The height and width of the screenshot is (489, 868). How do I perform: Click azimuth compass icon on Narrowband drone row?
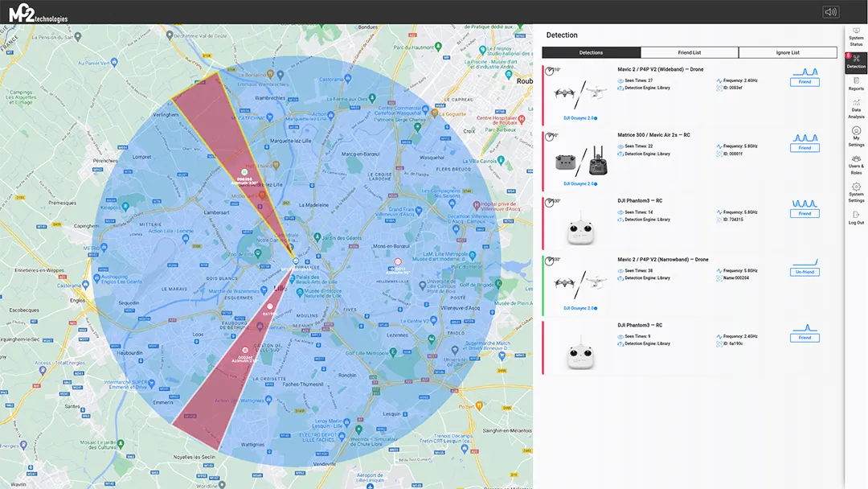click(x=549, y=261)
